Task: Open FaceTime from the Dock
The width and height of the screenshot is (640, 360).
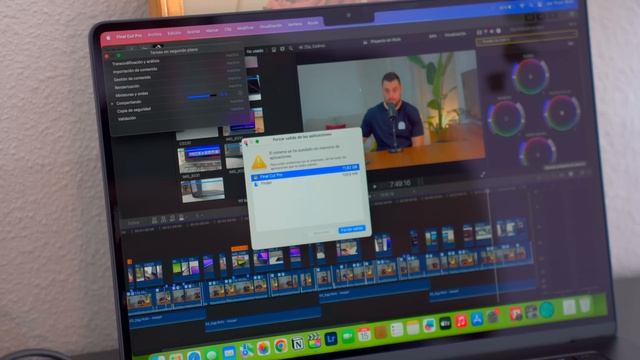Action: 347,337
